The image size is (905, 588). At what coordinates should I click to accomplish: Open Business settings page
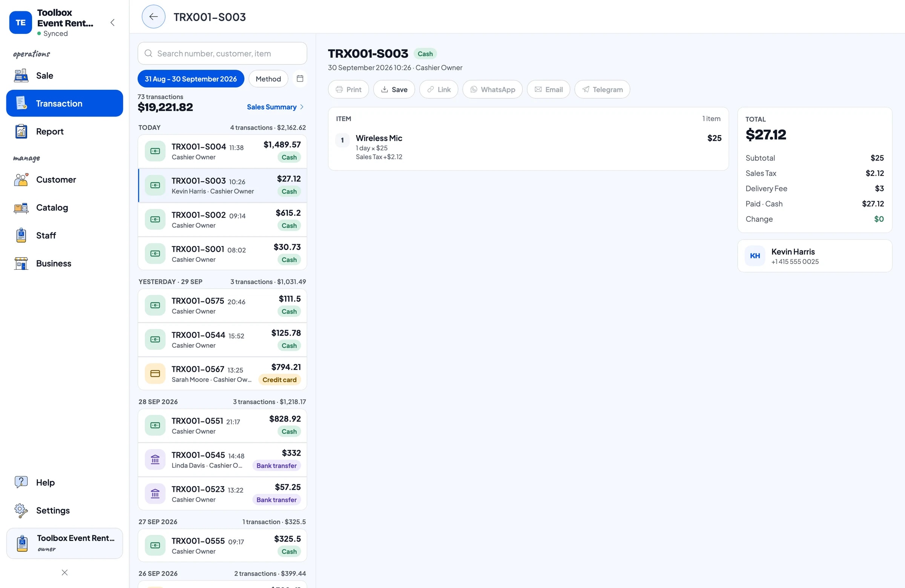click(x=64, y=264)
